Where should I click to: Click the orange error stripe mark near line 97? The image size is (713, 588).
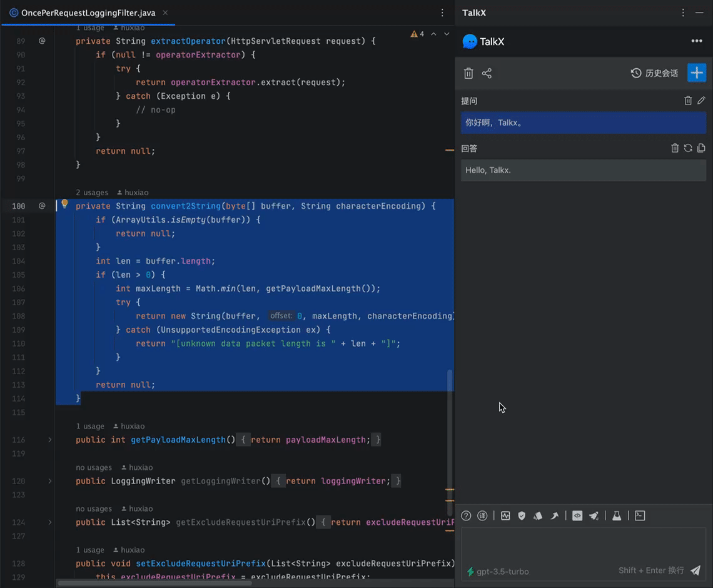coord(450,150)
